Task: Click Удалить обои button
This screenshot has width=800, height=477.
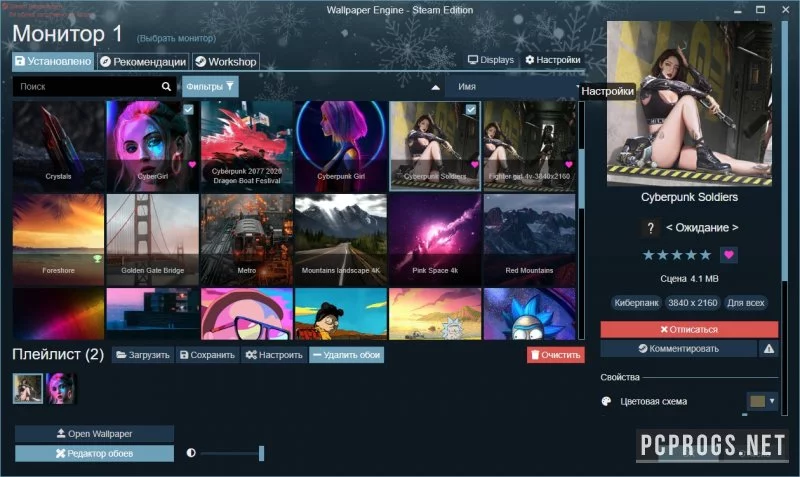Action: coord(346,355)
